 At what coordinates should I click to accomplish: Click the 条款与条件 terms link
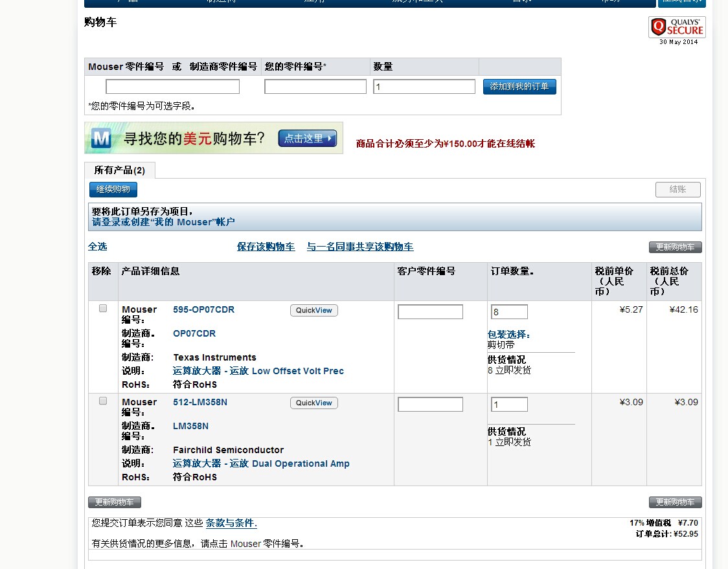click(x=231, y=523)
